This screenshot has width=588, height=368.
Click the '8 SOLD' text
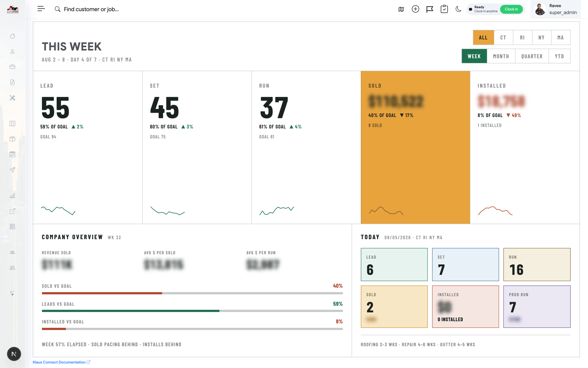tap(375, 125)
